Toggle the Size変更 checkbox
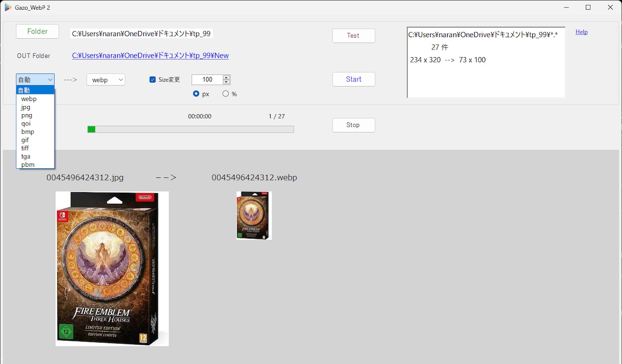The image size is (622, 364). pos(152,80)
